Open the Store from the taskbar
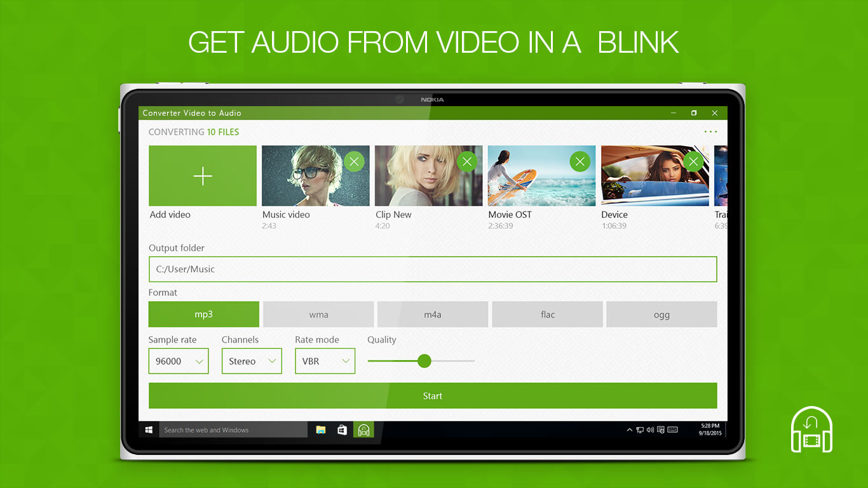Screen dimensions: 868x488 (x=342, y=430)
